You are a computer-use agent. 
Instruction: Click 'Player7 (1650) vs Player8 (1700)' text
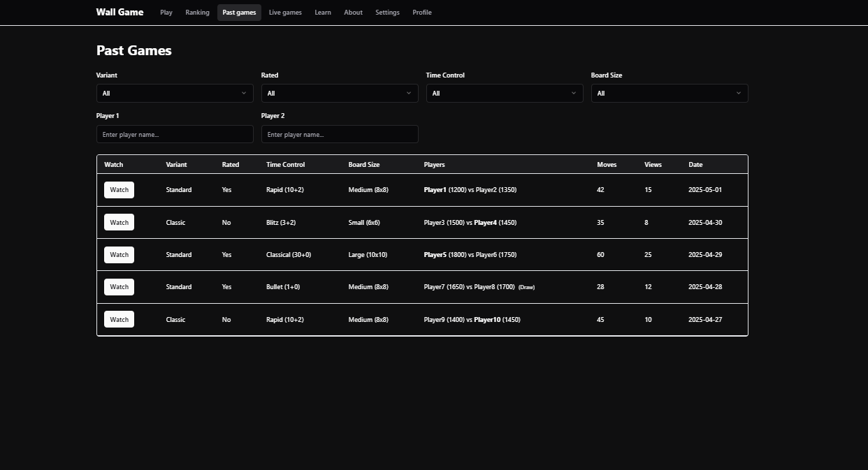[470, 287]
